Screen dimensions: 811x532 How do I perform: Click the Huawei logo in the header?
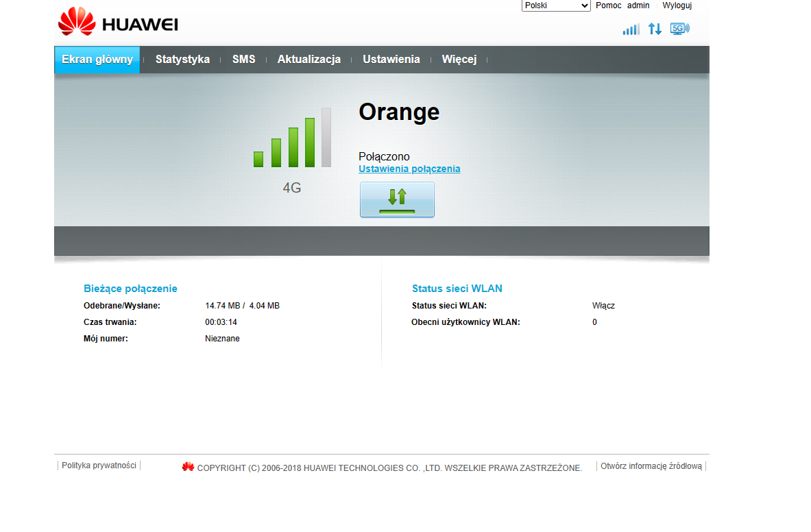(117, 22)
